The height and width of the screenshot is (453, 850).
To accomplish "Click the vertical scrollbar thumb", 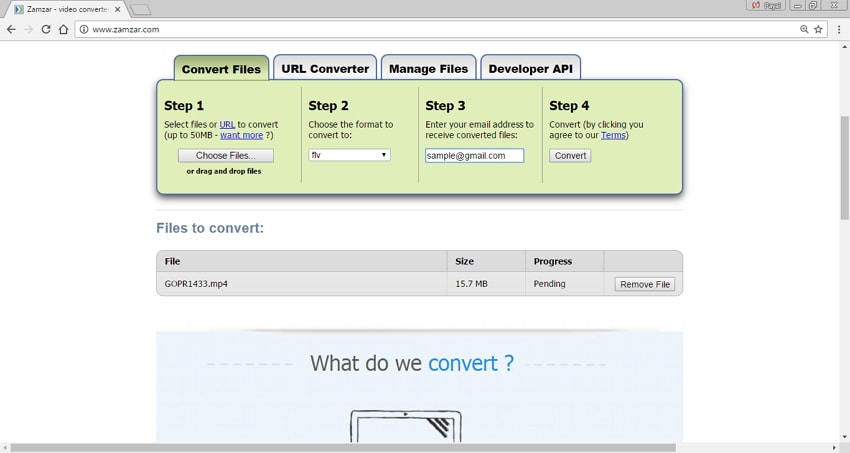I will pyautogui.click(x=845, y=168).
